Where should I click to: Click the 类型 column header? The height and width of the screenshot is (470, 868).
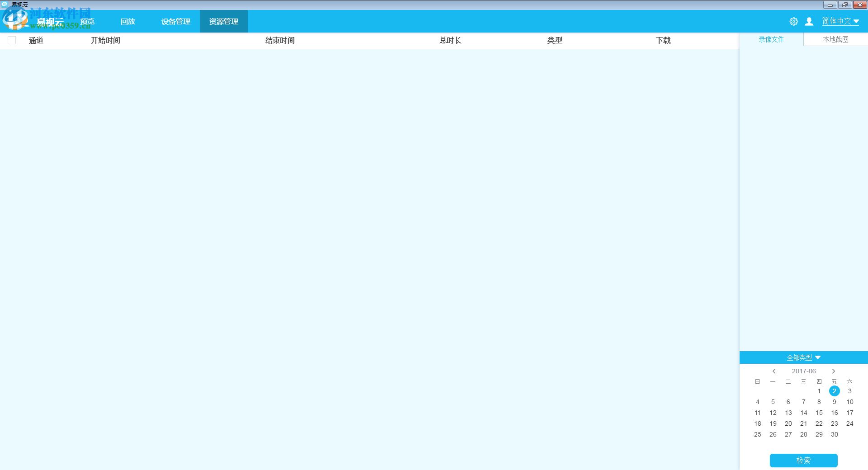(x=555, y=40)
